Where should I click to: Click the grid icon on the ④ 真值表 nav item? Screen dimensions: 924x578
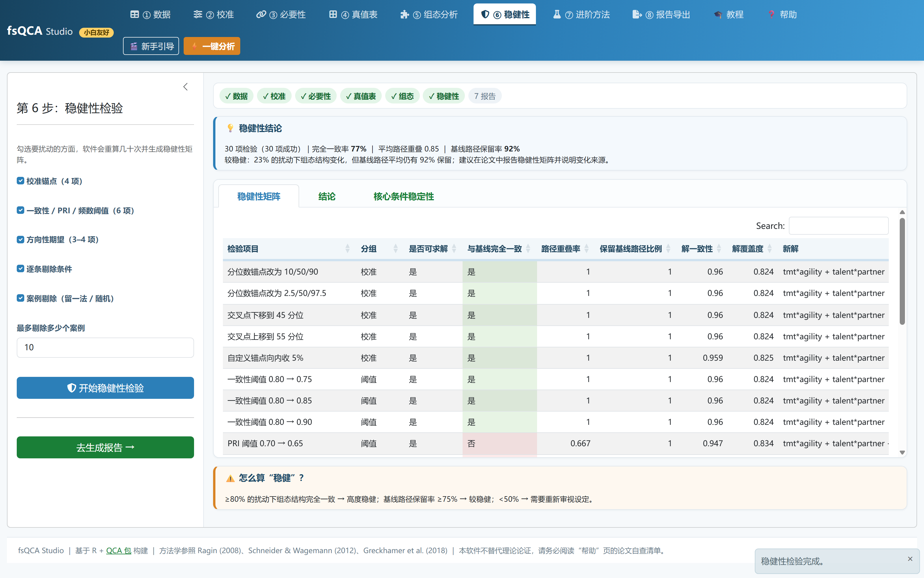[x=333, y=14]
